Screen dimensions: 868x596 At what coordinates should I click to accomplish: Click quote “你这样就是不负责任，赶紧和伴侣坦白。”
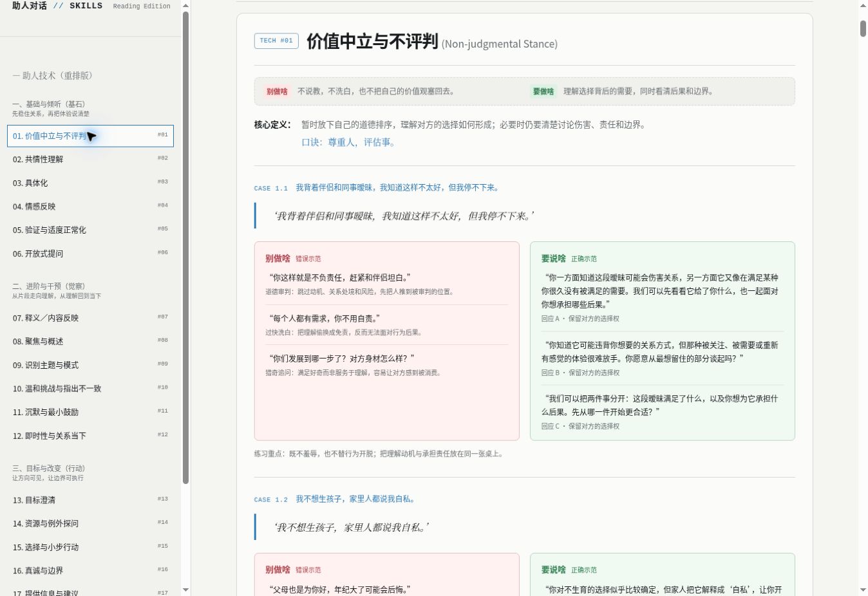point(339,277)
